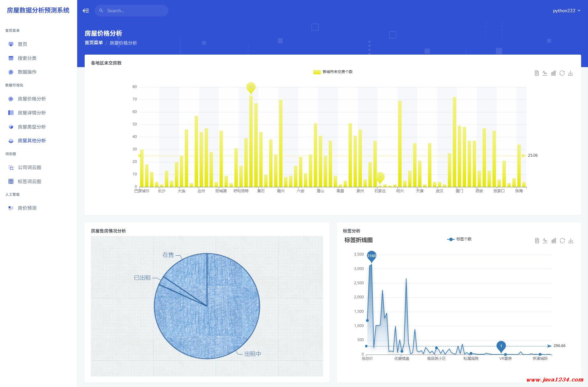Click the 房屋数据分析预测系统 site title
This screenshot has width=588, height=387.
pyautogui.click(x=38, y=10)
